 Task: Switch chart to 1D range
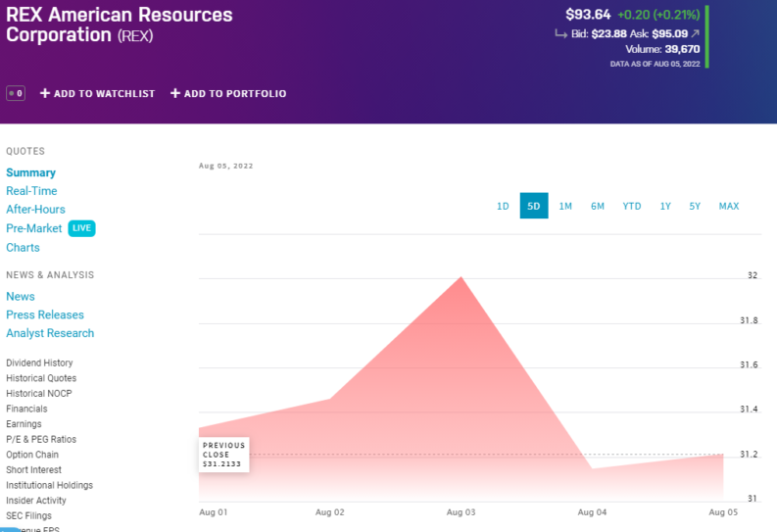[503, 206]
